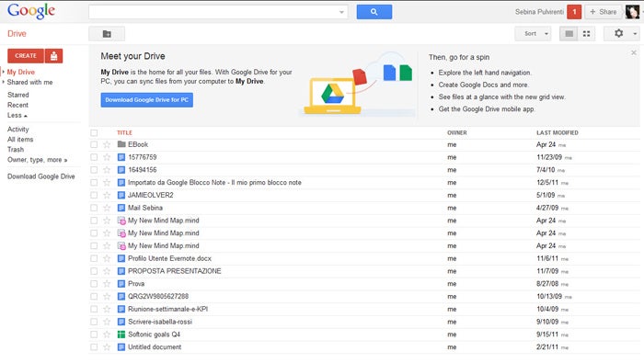Star the QRG2W9805627288 document
The image size is (644, 363).
(x=107, y=297)
